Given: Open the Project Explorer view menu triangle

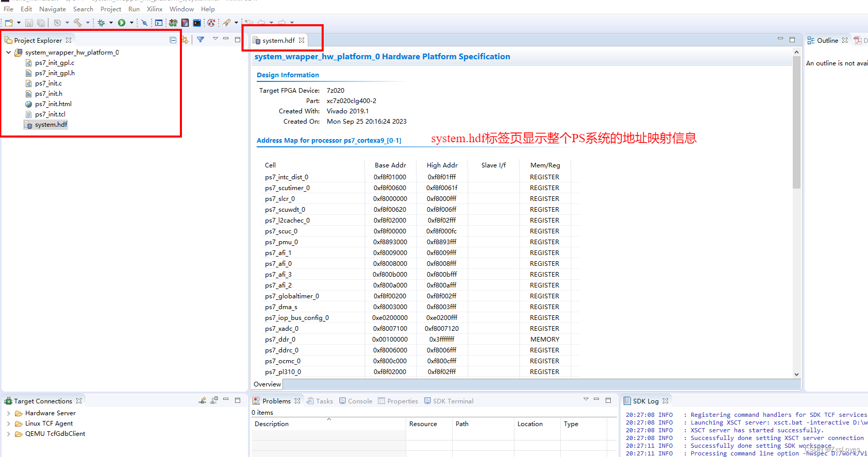Looking at the screenshot, I should click(215, 39).
